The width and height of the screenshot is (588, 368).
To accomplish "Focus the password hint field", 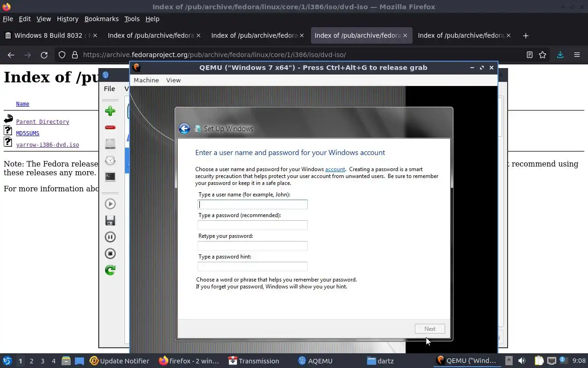I will (253, 266).
